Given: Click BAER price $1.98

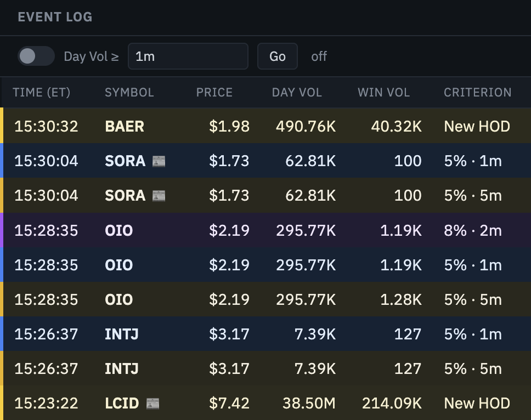Looking at the screenshot, I should [x=229, y=126].
